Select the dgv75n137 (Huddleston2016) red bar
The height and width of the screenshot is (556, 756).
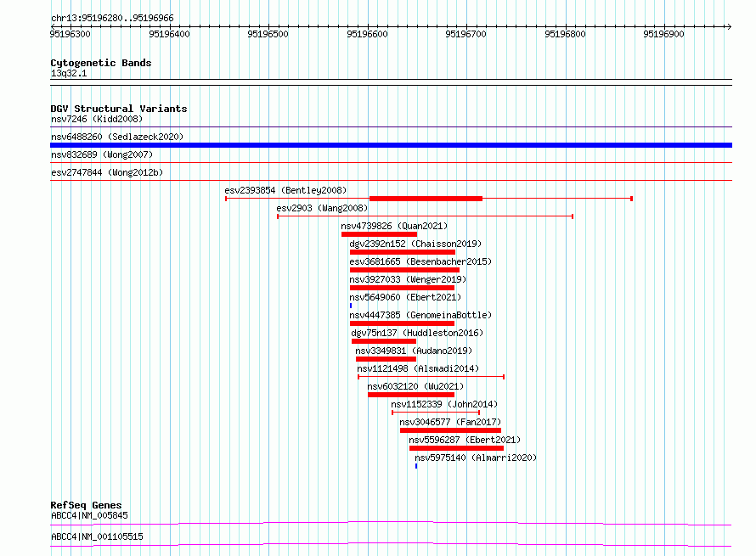[384, 341]
